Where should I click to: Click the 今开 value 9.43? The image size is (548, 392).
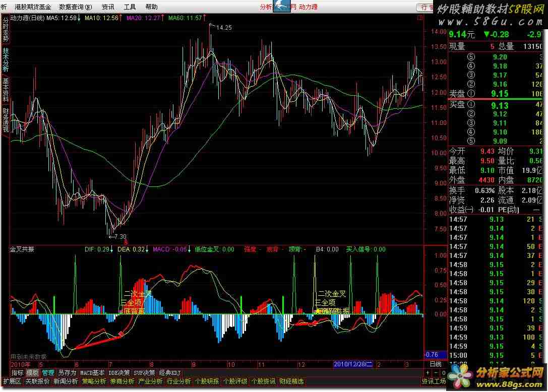coord(487,151)
